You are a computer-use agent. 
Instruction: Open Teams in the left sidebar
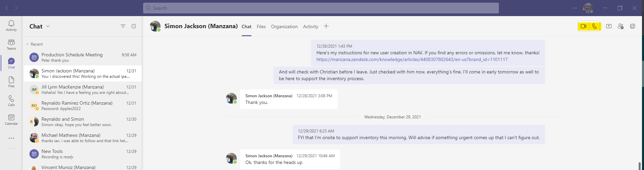tap(11, 44)
